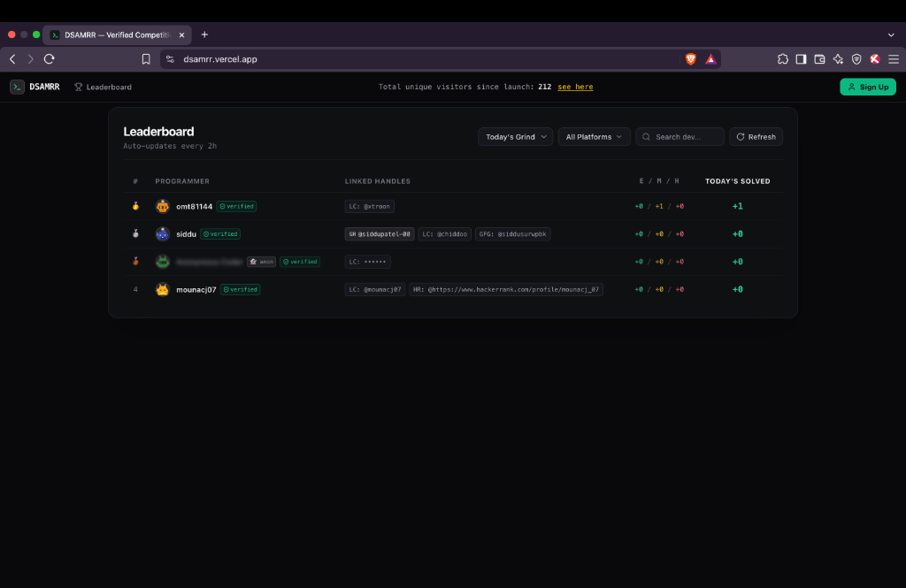
Task: Click the +1 solved value for omt81144
Action: coord(737,206)
